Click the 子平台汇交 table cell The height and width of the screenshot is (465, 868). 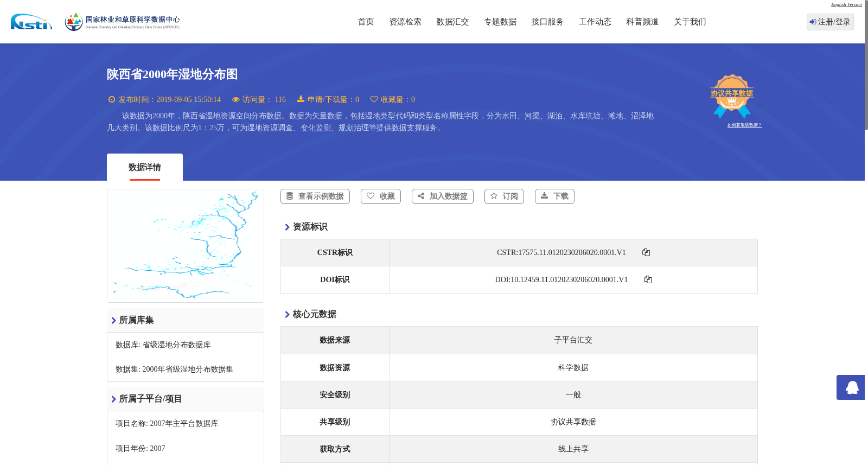(x=573, y=340)
